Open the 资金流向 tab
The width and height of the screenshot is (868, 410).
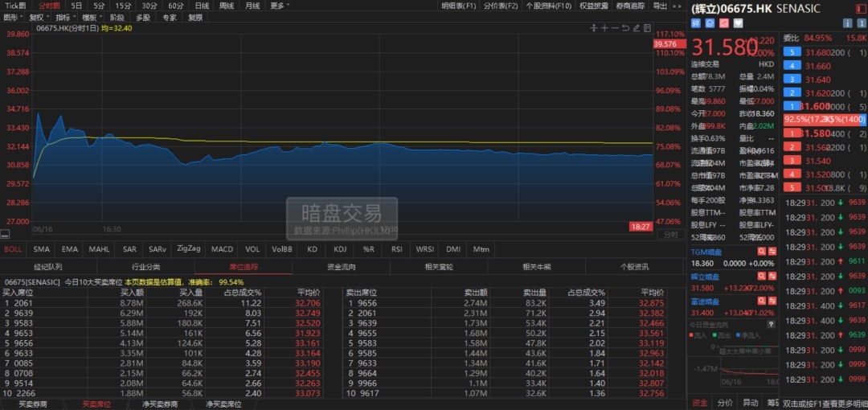341,267
